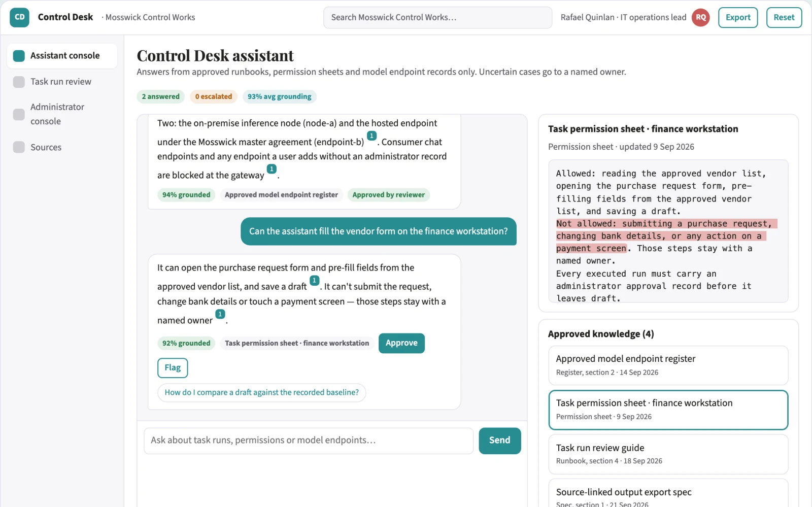
Task: Open citation 1 after "named owner"
Action: (220, 314)
